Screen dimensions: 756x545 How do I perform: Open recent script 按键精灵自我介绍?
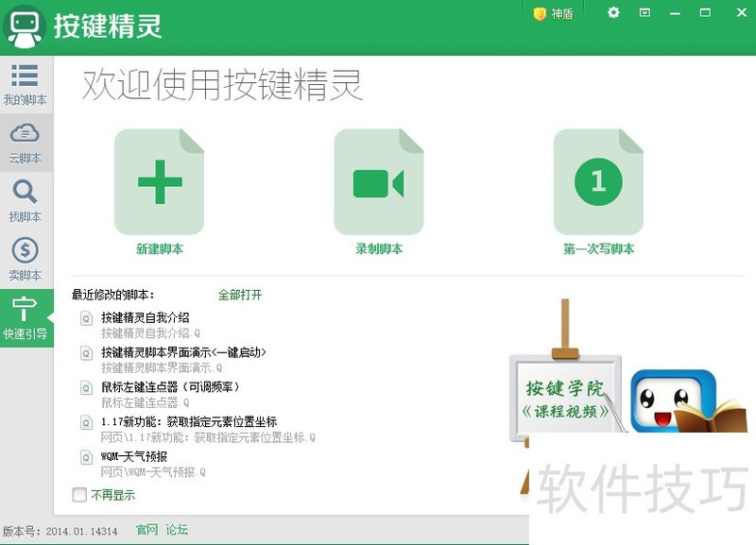click(146, 317)
